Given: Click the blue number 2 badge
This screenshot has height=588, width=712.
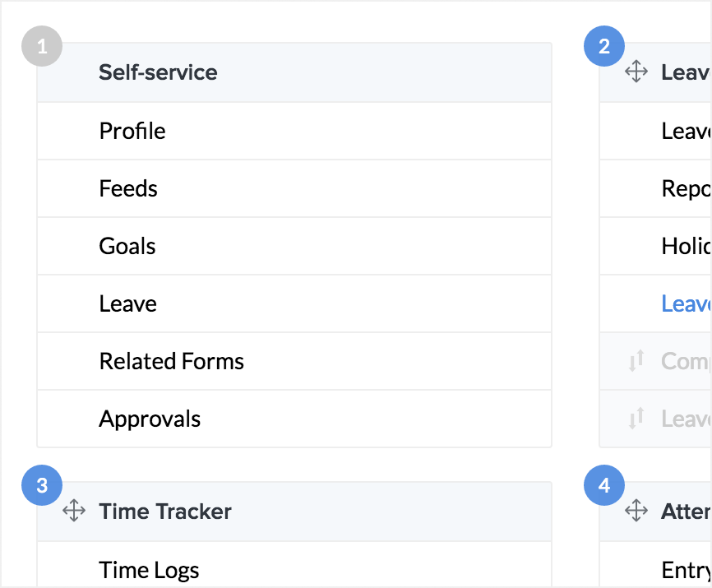Looking at the screenshot, I should (604, 47).
